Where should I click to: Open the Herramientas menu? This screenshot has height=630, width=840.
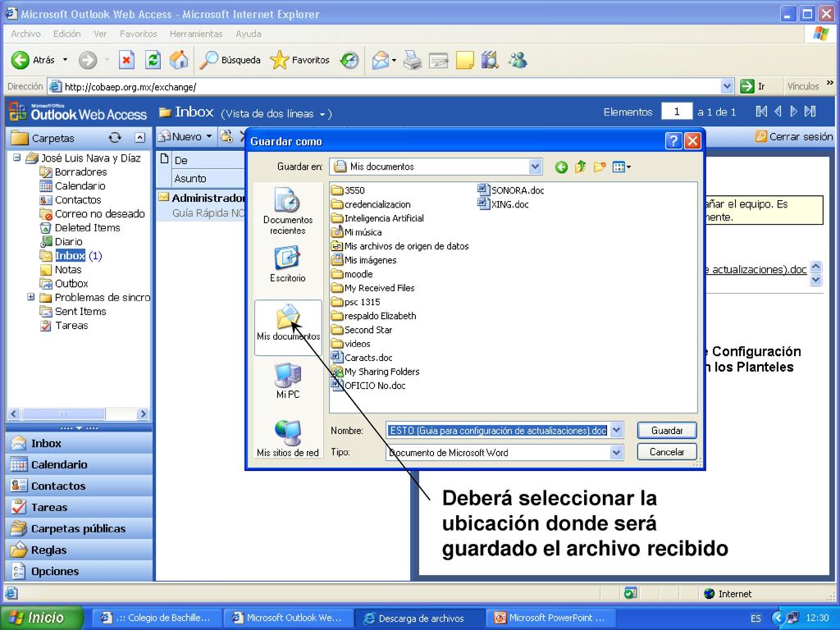196,34
